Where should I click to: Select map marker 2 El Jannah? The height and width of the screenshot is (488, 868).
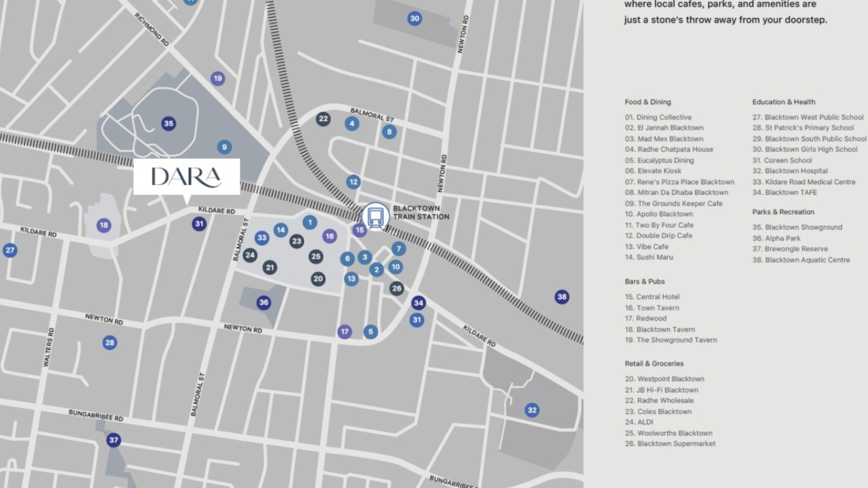click(377, 270)
